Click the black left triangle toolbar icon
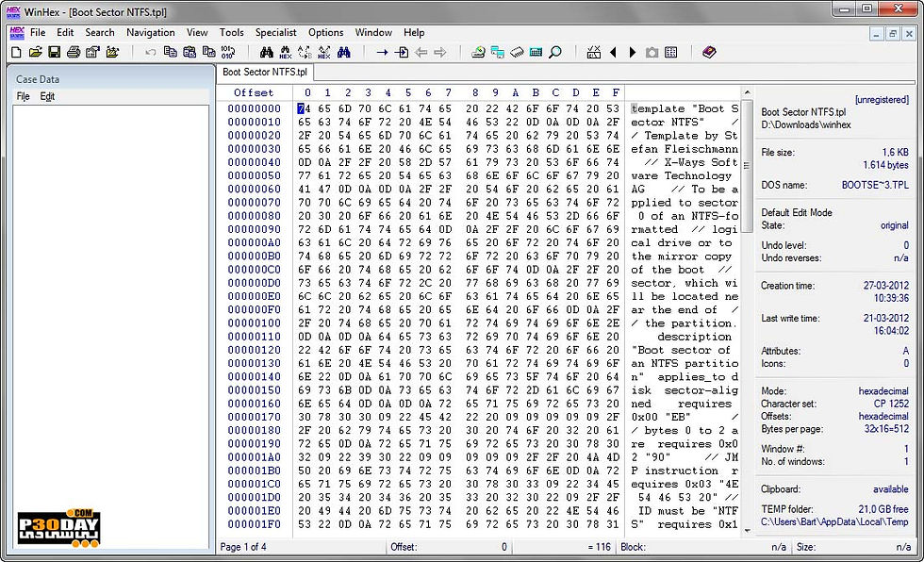 pos(613,53)
